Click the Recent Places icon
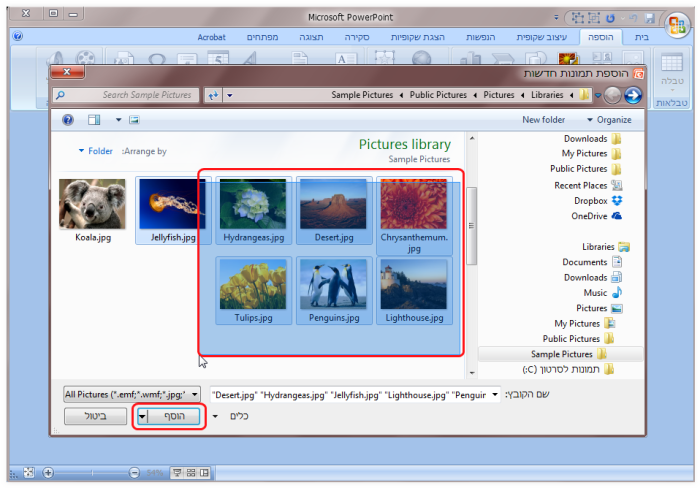Screen dimensions: 700x488 point(616,185)
